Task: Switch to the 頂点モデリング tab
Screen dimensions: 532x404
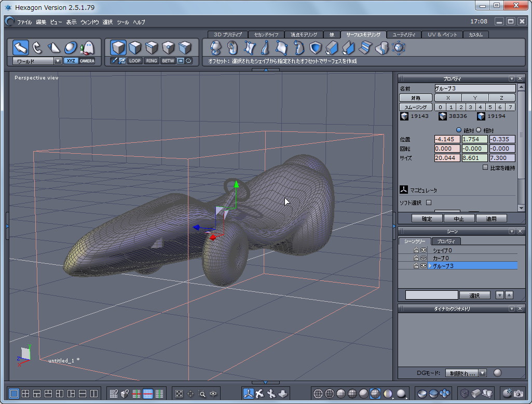Action: (304, 35)
